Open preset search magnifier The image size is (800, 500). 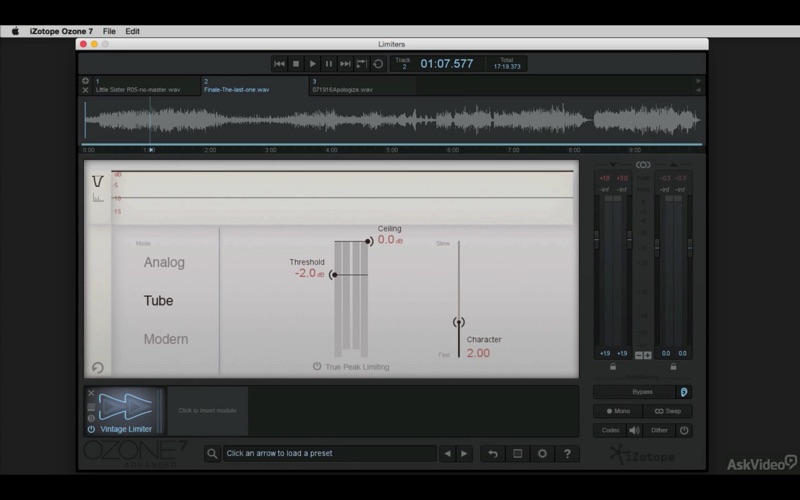pos(212,454)
